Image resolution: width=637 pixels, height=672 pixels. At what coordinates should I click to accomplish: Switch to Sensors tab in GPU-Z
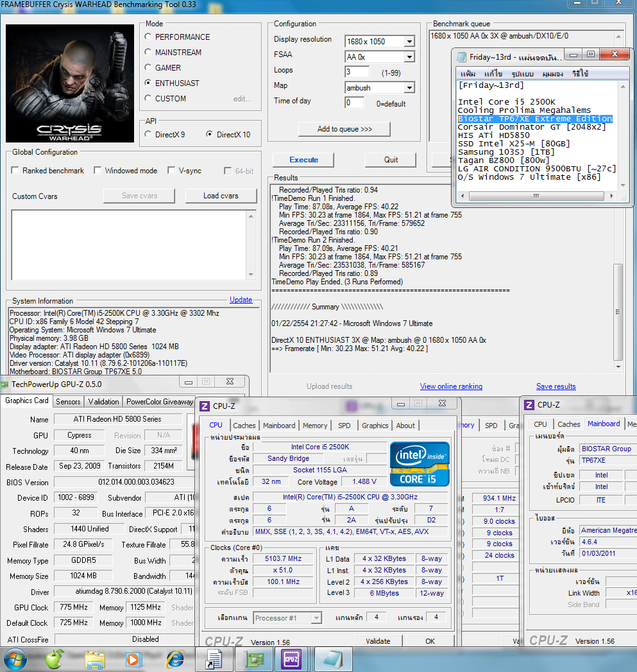click(x=68, y=402)
